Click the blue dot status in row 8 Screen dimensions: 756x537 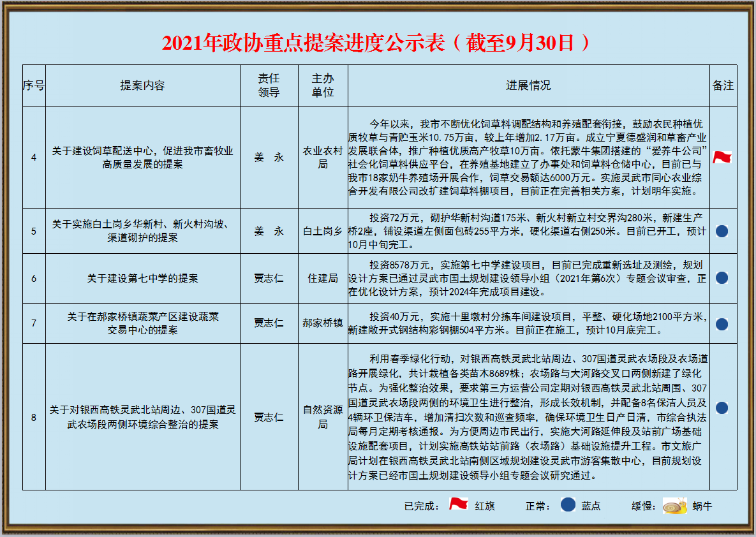point(722,408)
